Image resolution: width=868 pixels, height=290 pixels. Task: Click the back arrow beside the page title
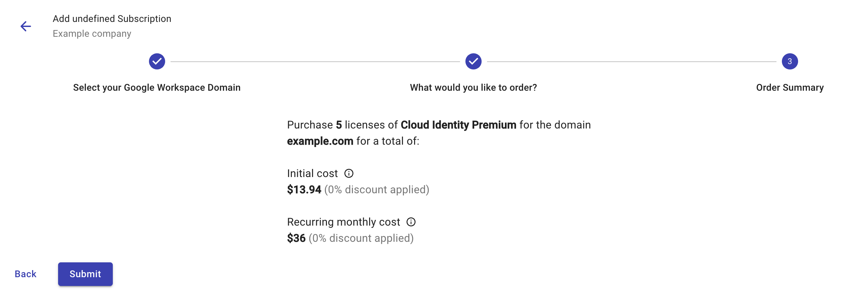pos(26,26)
